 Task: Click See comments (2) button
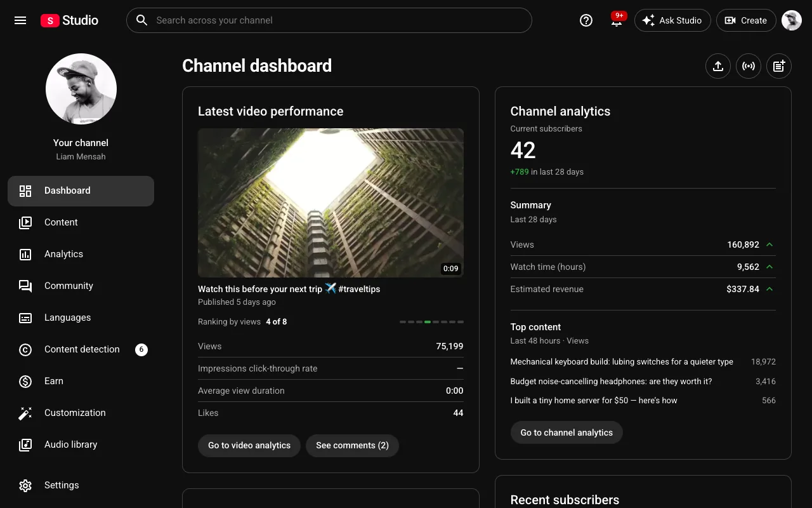[352, 445]
